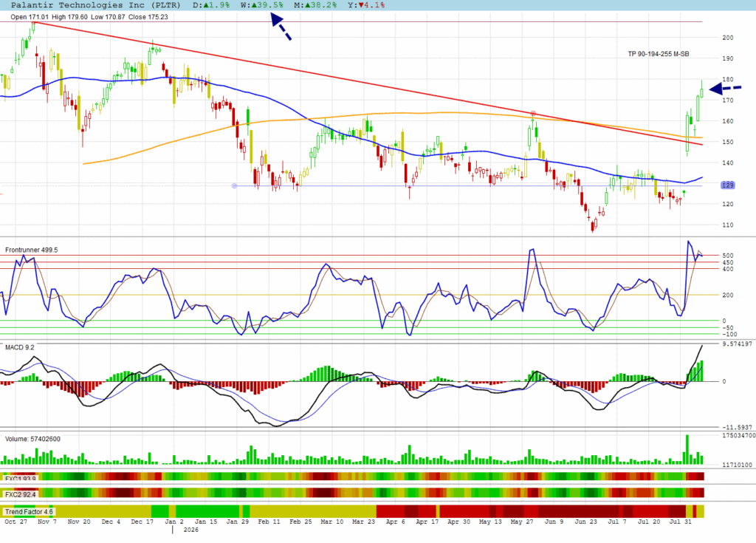Image resolution: width=756 pixels, height=543 pixels.
Task: Click the 2026 year marker on axis
Action: (191, 530)
